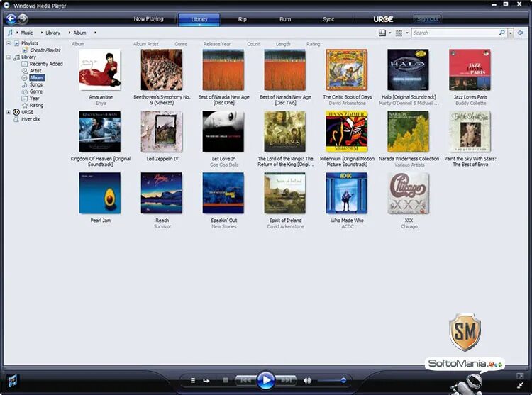532x395 pixels.
Task: Sort by the Rating column header
Action: coord(313,44)
